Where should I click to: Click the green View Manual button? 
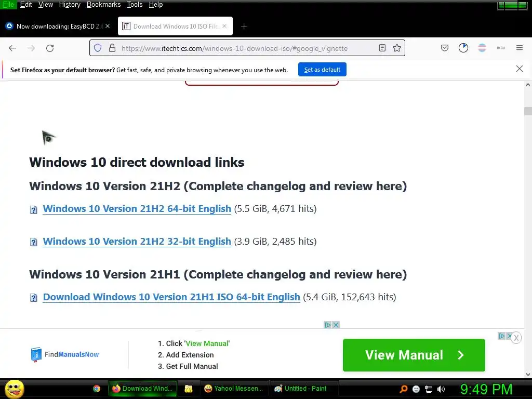pyautogui.click(x=414, y=355)
